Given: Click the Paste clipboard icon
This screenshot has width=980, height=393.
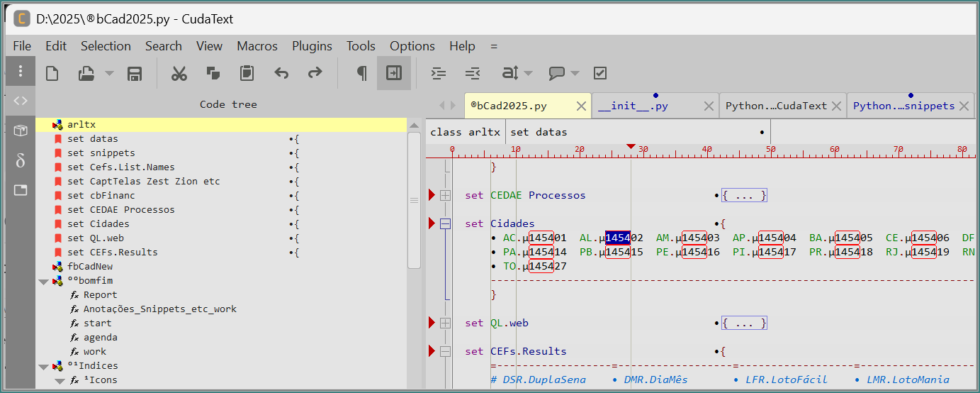Looking at the screenshot, I should [247, 73].
